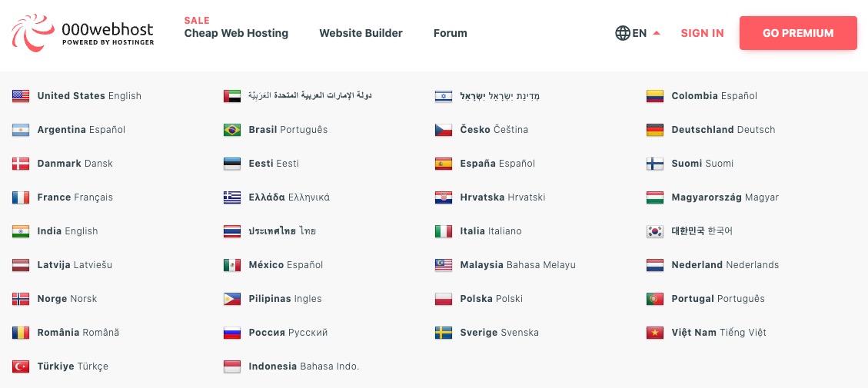
Task: Open the Cheap Web Hosting menu item
Action: [236, 33]
